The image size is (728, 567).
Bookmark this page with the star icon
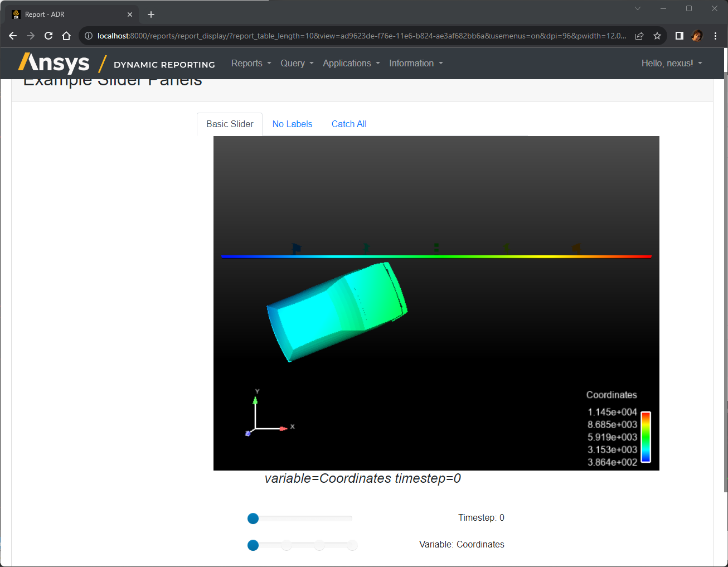point(657,36)
